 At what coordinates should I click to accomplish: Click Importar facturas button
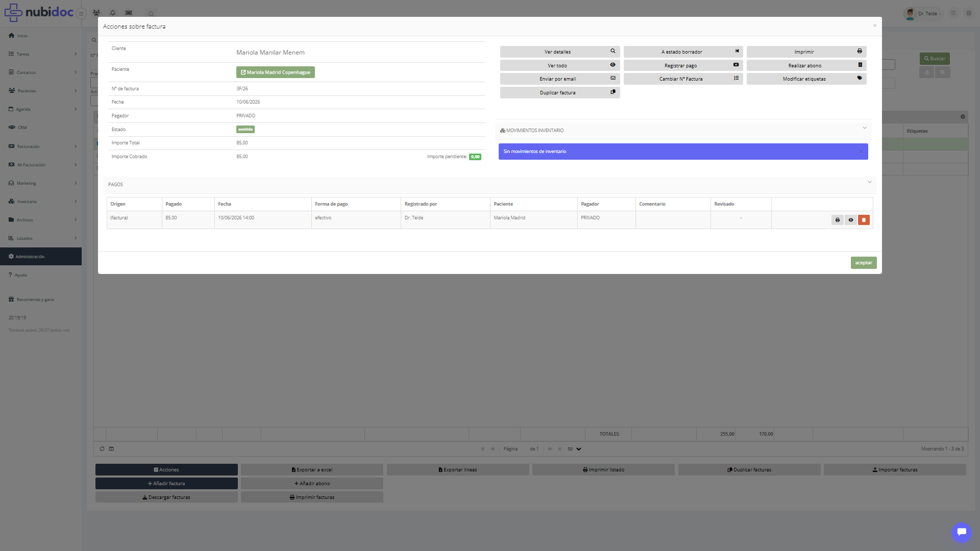click(895, 470)
